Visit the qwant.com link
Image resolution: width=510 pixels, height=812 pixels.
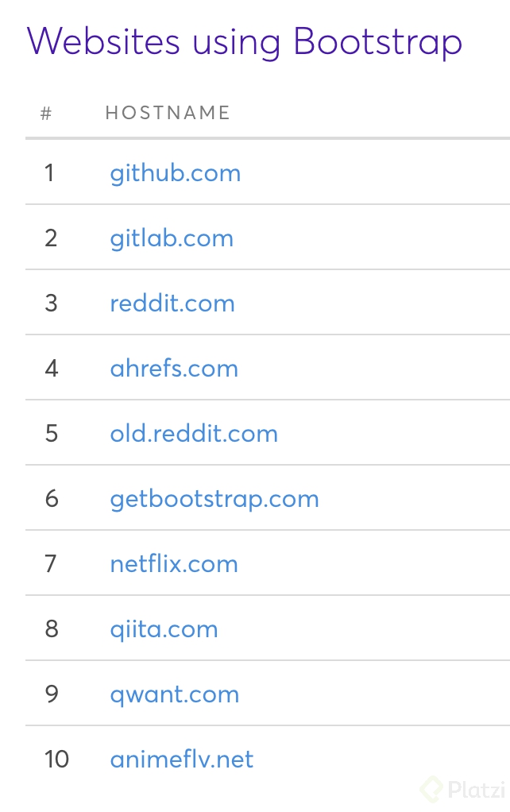pos(175,694)
